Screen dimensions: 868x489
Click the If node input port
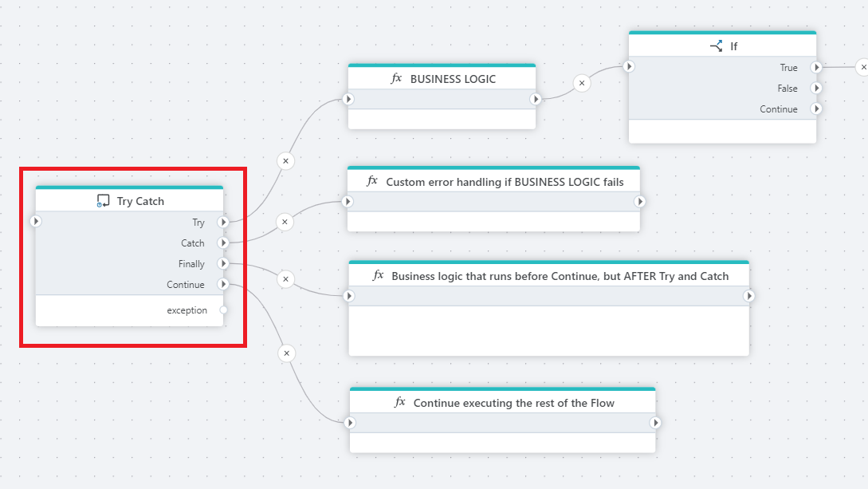coord(629,67)
